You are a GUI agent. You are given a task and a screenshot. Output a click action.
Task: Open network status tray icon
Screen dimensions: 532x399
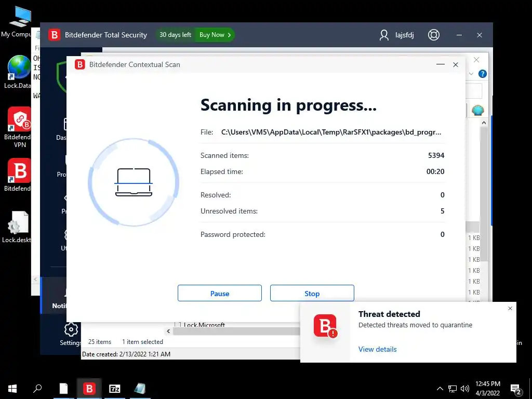[x=453, y=389]
